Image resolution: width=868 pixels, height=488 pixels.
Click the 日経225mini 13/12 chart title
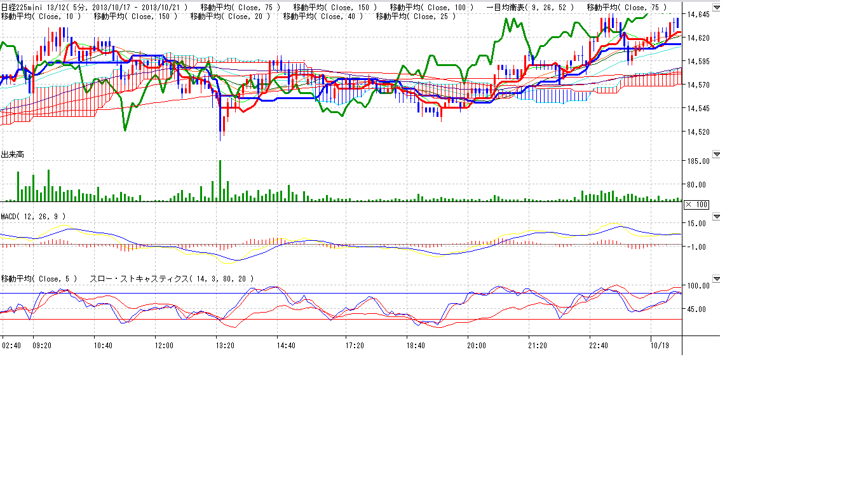coord(34,7)
